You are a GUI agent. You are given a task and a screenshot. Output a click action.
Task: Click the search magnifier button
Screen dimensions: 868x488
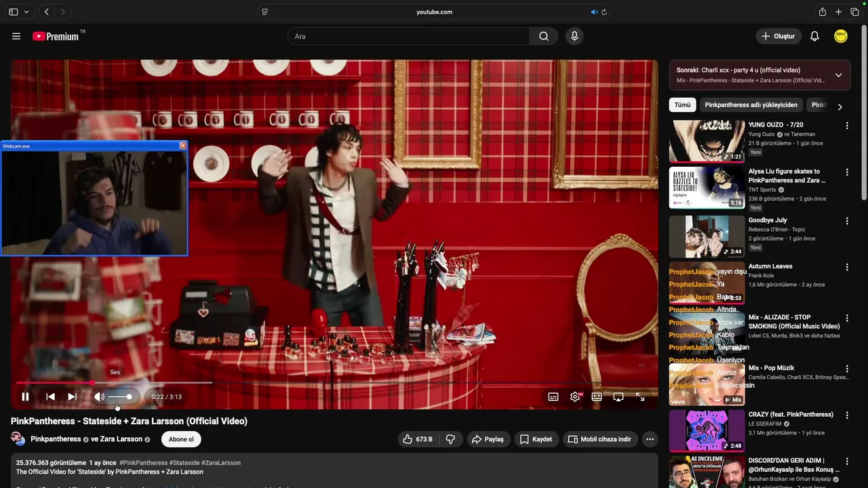pyautogui.click(x=544, y=36)
